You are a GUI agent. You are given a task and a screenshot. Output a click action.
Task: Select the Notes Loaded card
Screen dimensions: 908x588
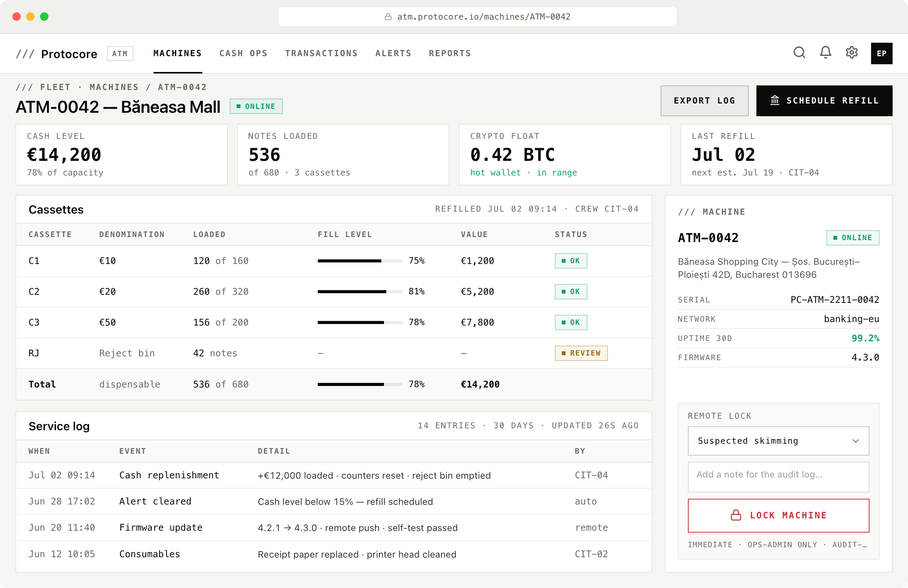(343, 155)
